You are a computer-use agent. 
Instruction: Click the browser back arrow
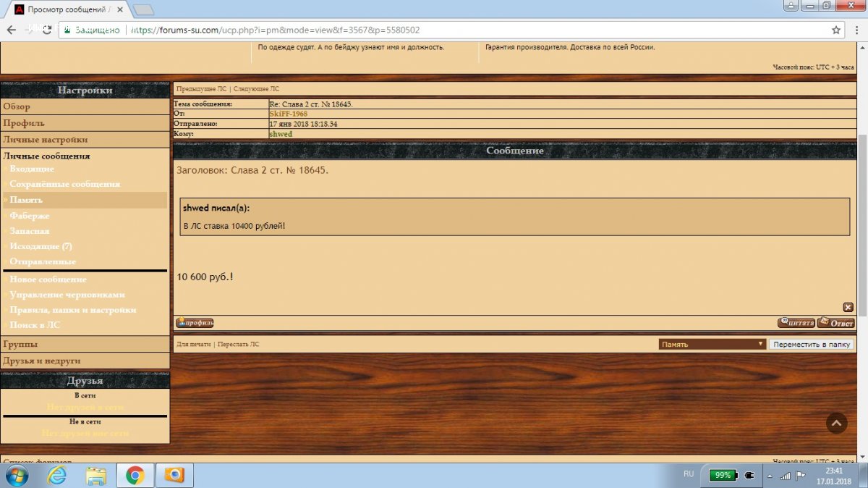[x=12, y=30]
